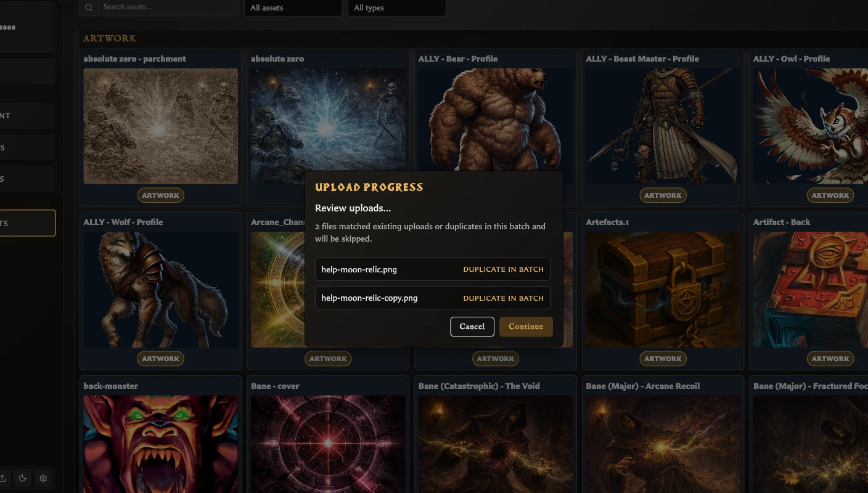Open the Bane (Major) - Fractured thumbnail
868x493 pixels.
click(811, 444)
